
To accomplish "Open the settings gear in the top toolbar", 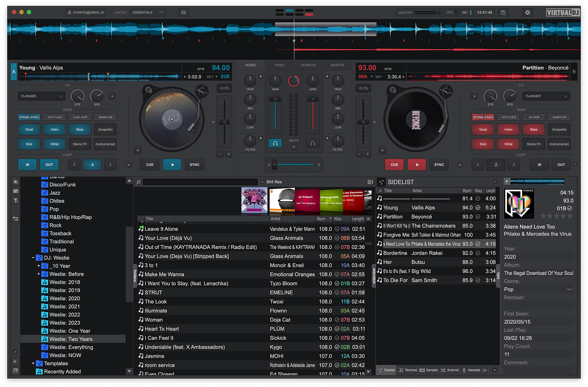I will (x=528, y=12).
